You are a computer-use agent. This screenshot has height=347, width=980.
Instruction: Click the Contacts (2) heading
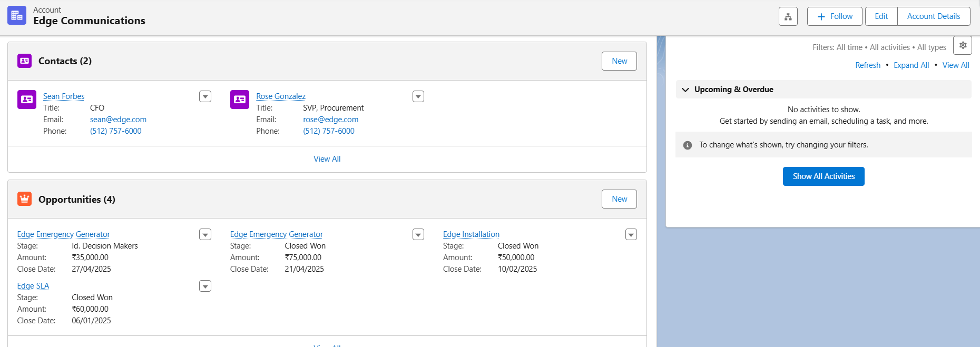[65, 61]
